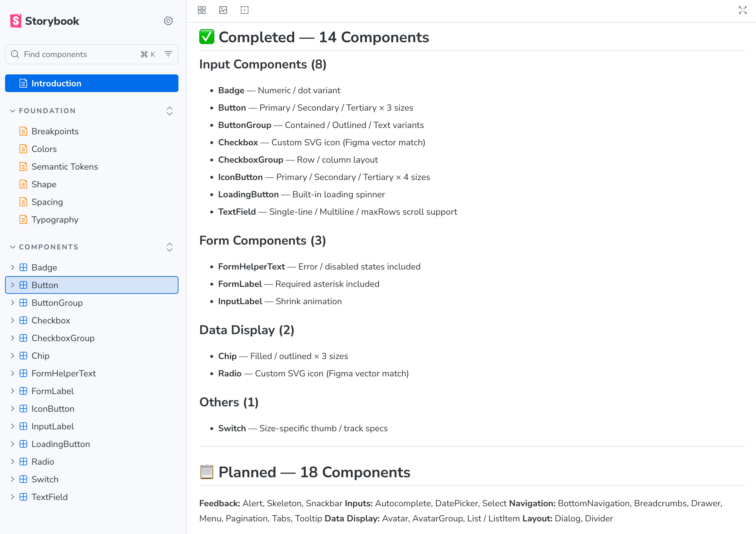756x534 pixels.
Task: Toggle the background image toolbar icon
Action: pos(223,10)
